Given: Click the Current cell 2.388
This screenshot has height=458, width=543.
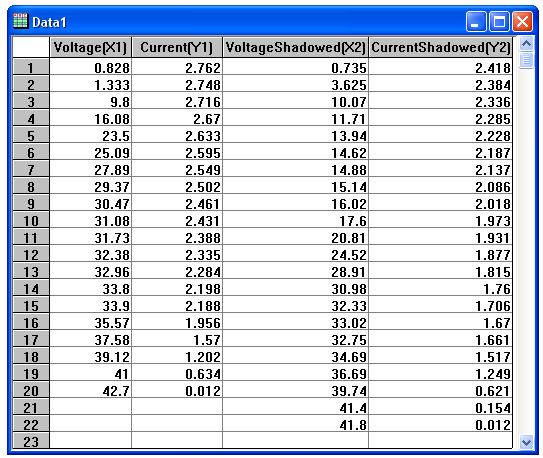Looking at the screenshot, I should point(177,237).
